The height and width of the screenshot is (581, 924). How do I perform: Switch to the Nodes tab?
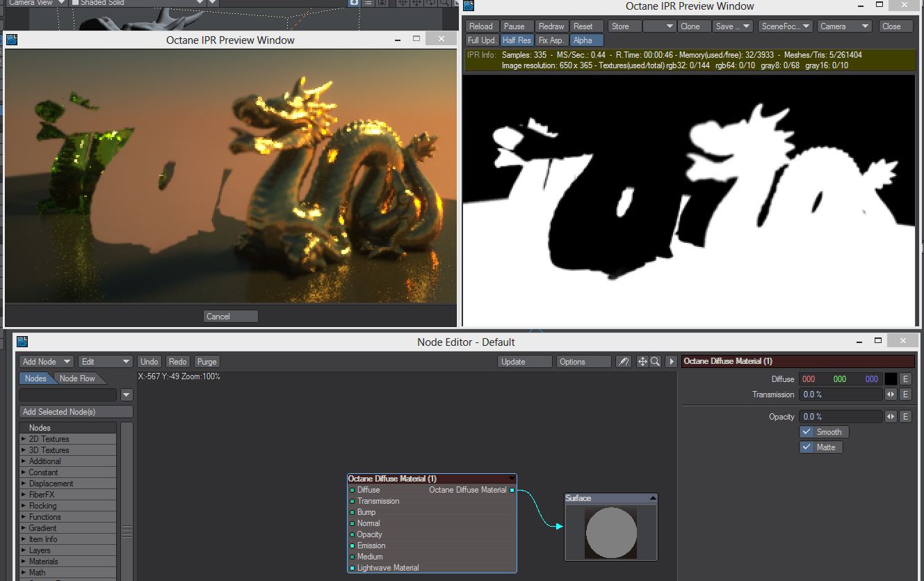pos(35,379)
